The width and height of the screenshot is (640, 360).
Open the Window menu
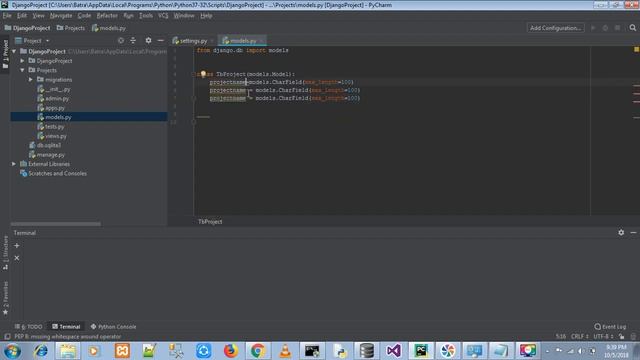184,16
